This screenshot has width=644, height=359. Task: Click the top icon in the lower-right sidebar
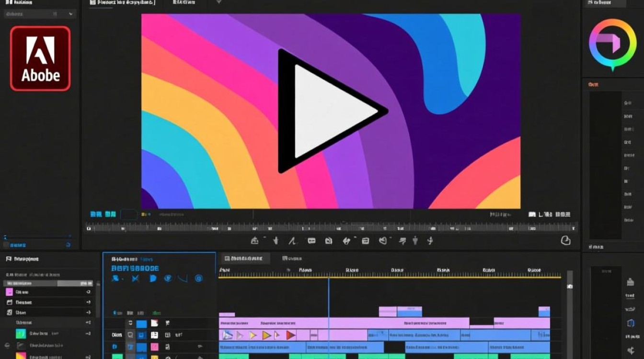pyautogui.click(x=631, y=282)
